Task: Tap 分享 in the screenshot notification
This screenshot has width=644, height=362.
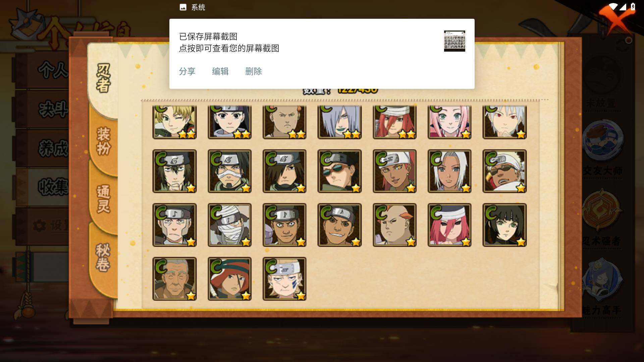Action: [x=187, y=71]
